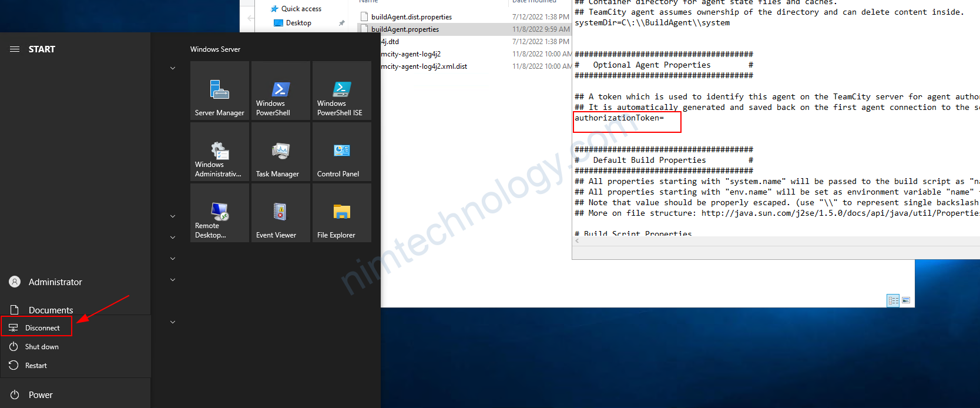The image size is (980, 408).
Task: Open the Task Manager tile
Action: coord(281,152)
